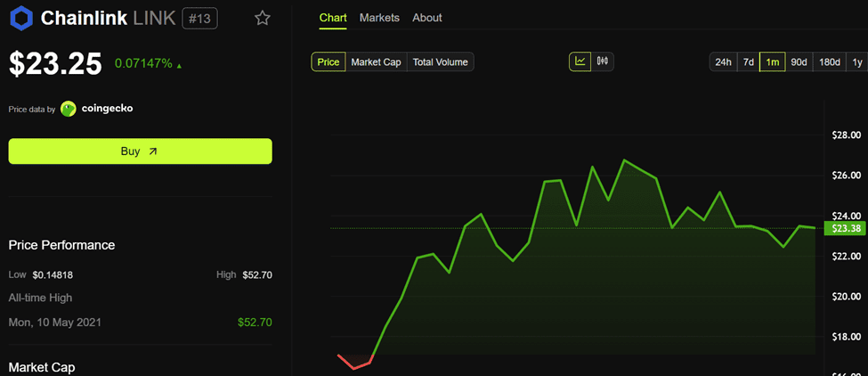868x376 pixels.
Task: Click the $23.38 current price marker
Action: pyautogui.click(x=843, y=229)
